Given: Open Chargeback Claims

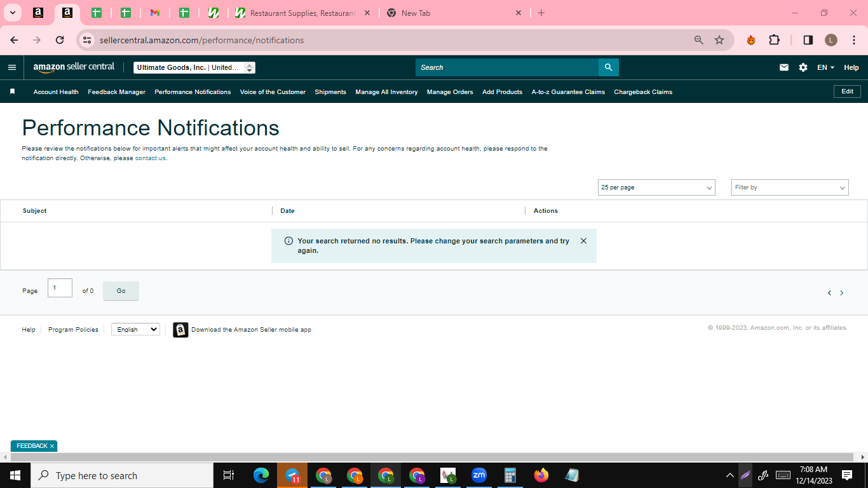Looking at the screenshot, I should coord(643,91).
